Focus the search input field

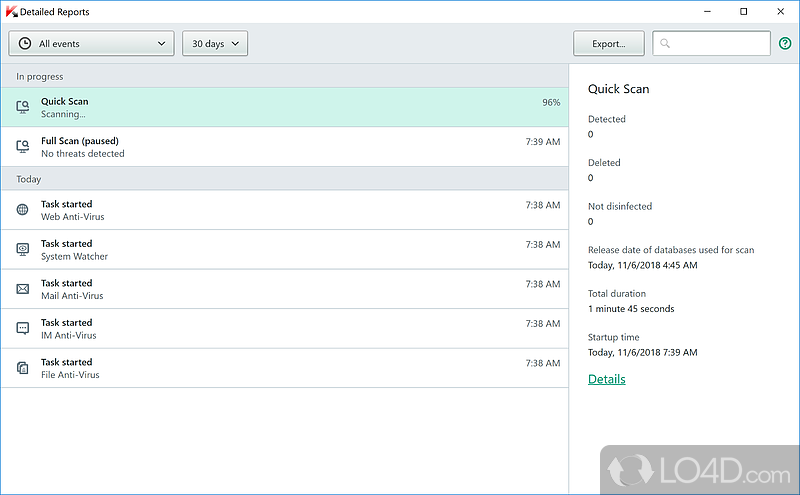(x=711, y=43)
